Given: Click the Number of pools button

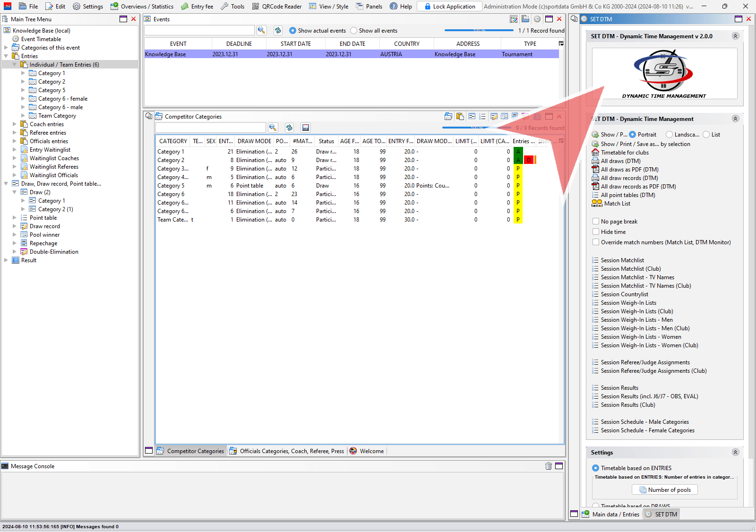Looking at the screenshot, I should click(x=665, y=490).
